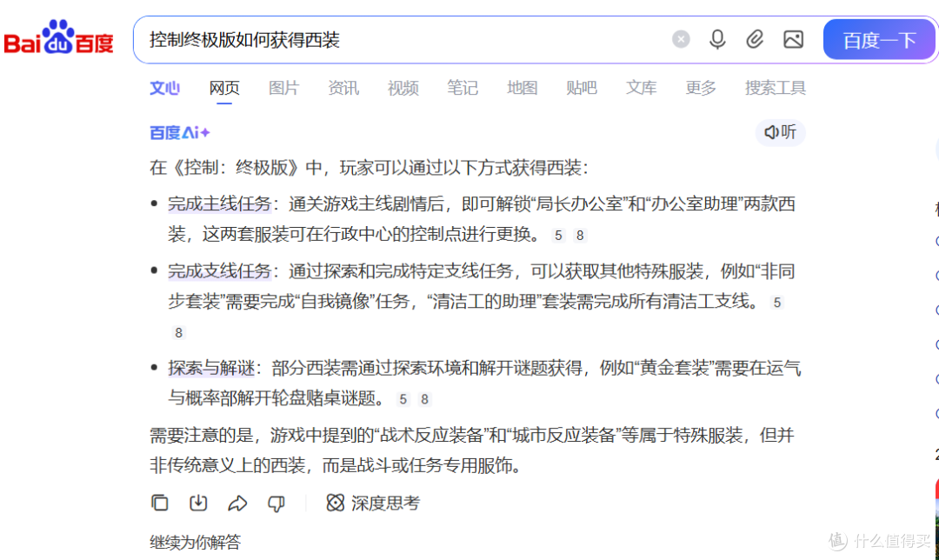Expand the 更多 menu
Viewport: 939px width, 560px height.
point(701,88)
